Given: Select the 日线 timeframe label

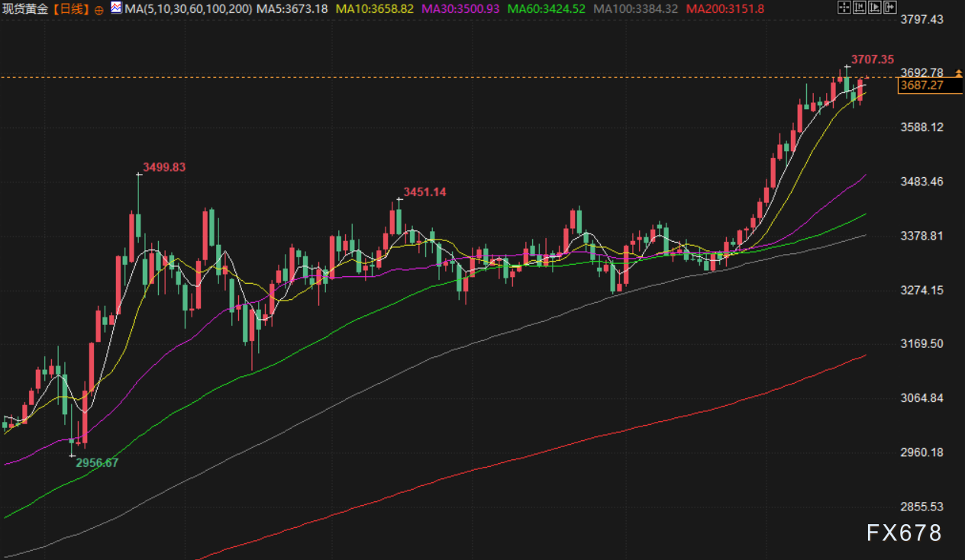Looking at the screenshot, I should (73, 10).
